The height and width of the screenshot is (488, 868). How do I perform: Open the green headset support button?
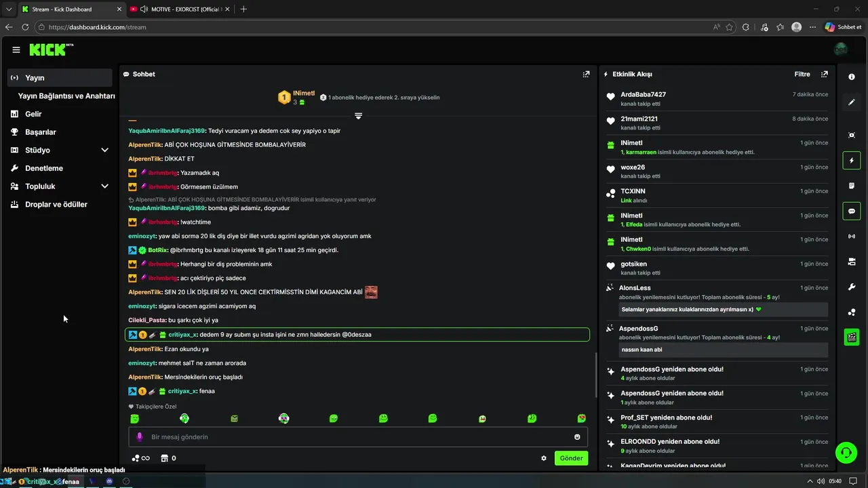click(846, 452)
